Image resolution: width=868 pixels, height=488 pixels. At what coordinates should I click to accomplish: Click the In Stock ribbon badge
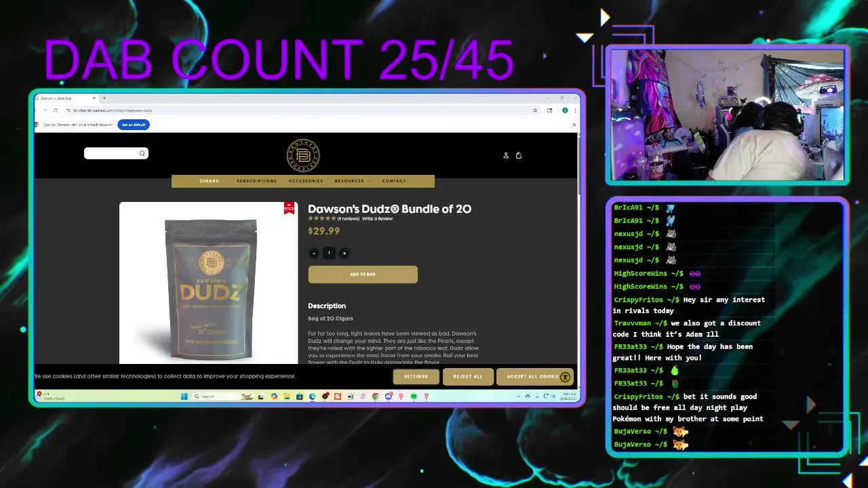(289, 208)
